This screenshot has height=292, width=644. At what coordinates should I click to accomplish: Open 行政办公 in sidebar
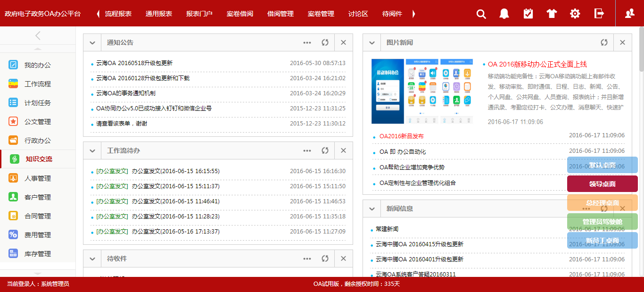(38, 141)
